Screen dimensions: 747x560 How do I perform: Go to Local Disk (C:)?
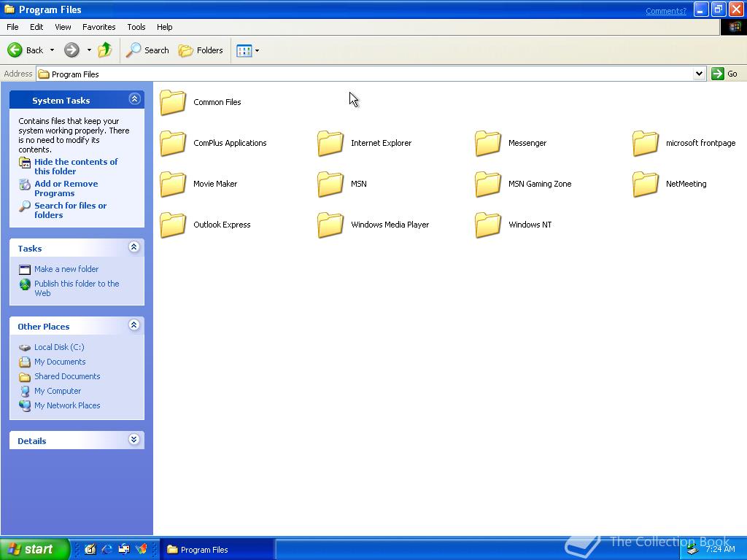tap(59, 347)
